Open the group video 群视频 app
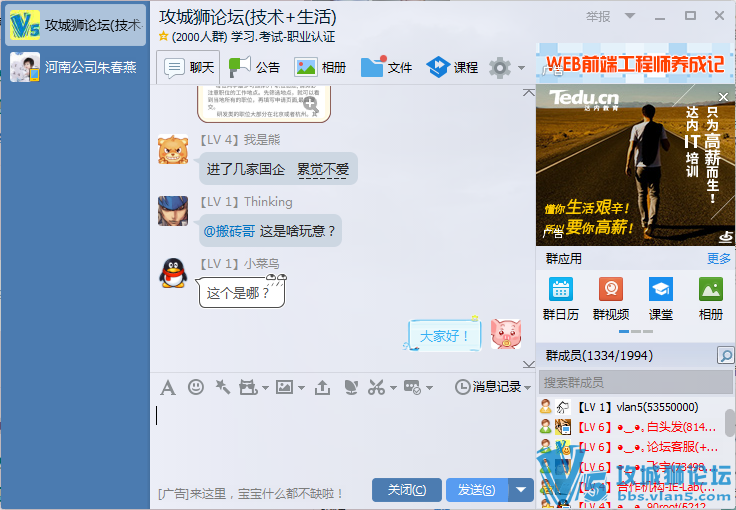736x510 pixels. [x=610, y=298]
